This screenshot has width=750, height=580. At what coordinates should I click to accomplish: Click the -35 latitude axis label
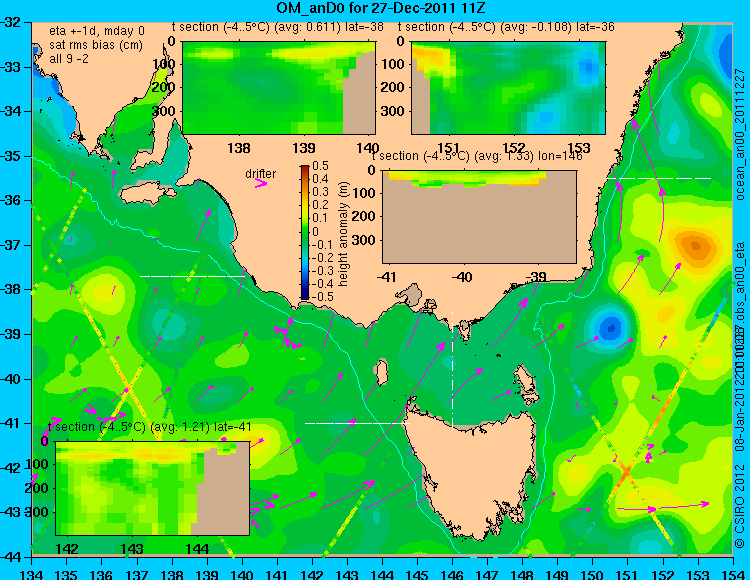pos(11,156)
